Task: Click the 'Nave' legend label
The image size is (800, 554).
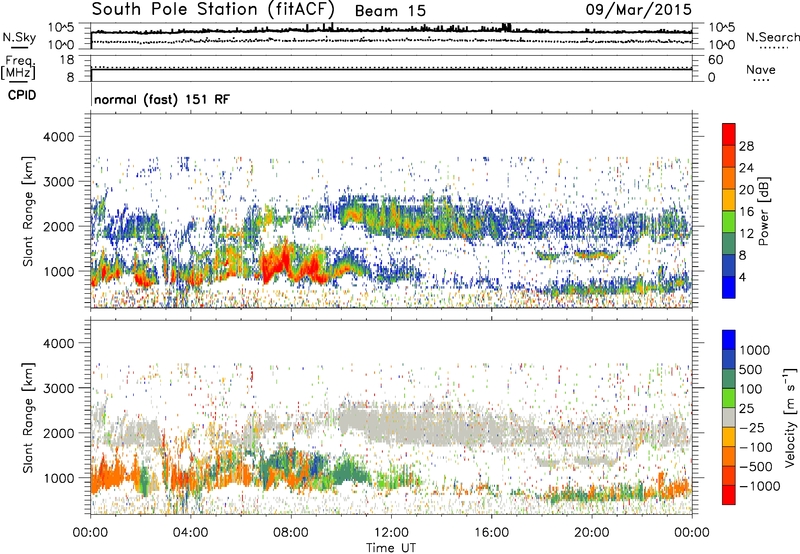Action: 761,69
